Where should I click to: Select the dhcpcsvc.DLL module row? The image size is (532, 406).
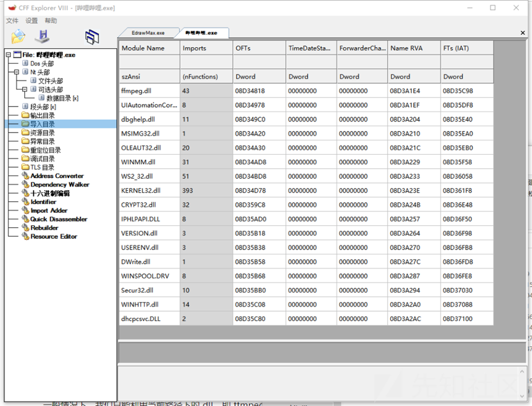point(306,318)
